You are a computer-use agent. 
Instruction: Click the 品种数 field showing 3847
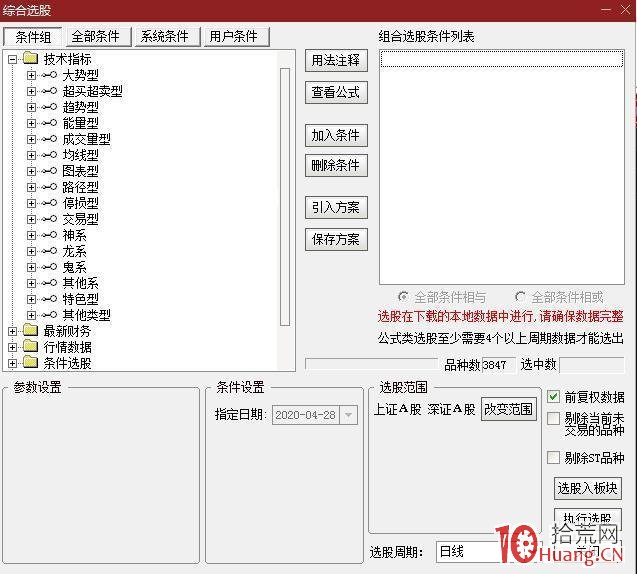[498, 365]
